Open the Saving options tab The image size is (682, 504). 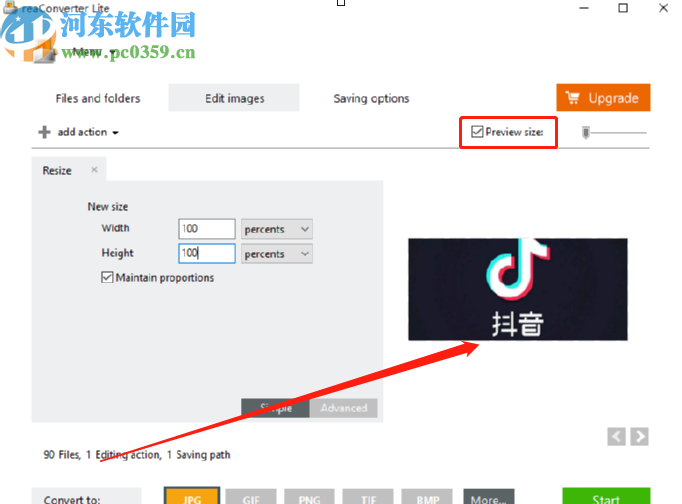tap(371, 98)
